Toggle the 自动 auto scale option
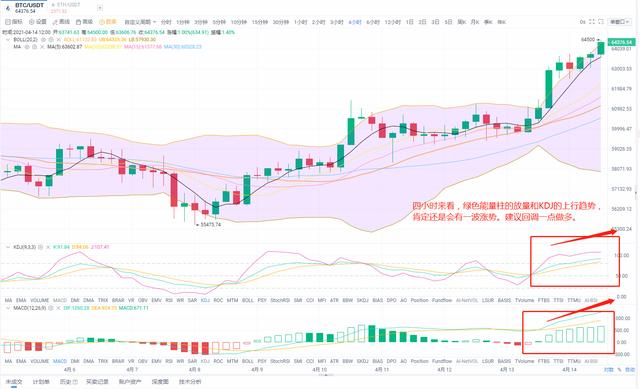This screenshot has width=640, height=389. coord(630,369)
